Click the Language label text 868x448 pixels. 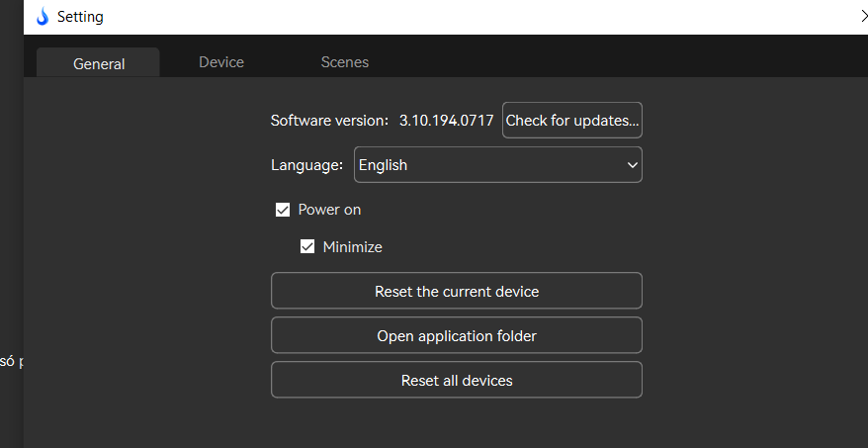(306, 165)
